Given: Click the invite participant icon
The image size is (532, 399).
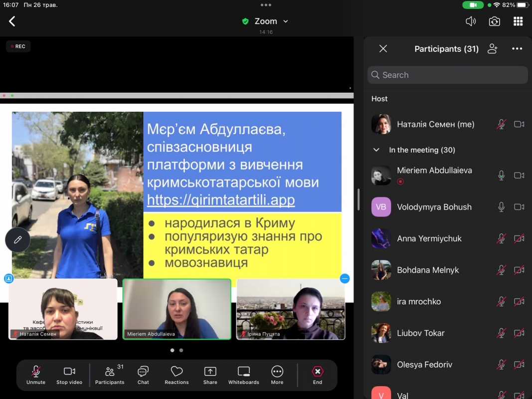Looking at the screenshot, I should click(493, 49).
